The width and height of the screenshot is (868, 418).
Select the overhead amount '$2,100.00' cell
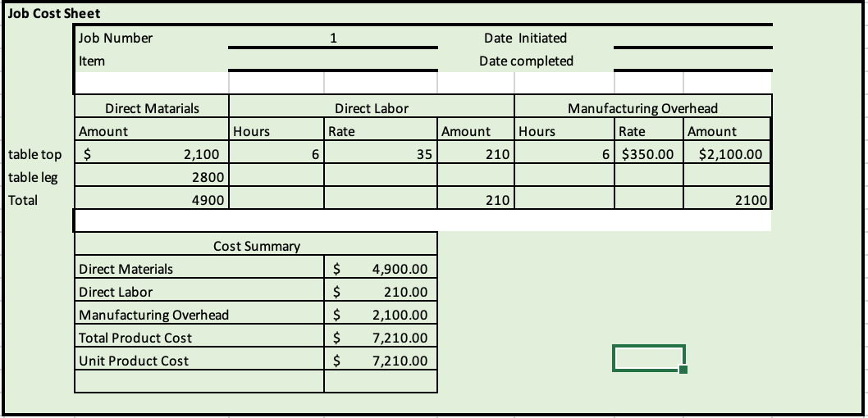point(727,154)
